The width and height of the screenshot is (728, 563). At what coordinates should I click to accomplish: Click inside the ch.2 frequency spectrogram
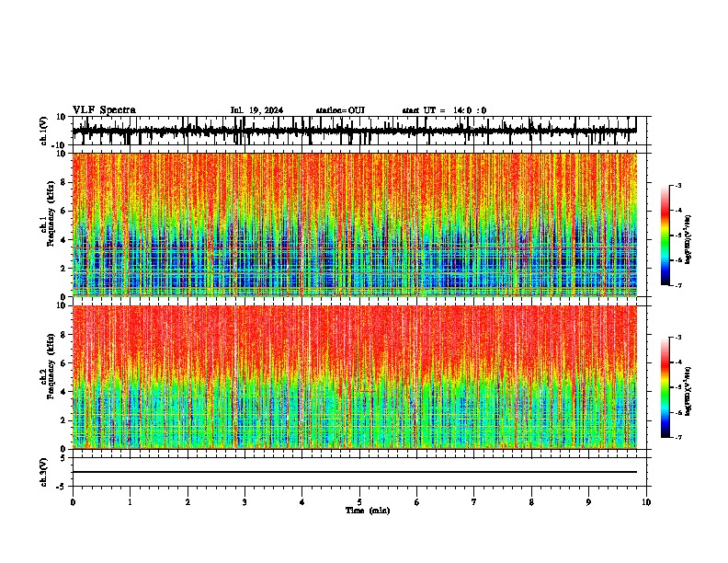(x=354, y=377)
